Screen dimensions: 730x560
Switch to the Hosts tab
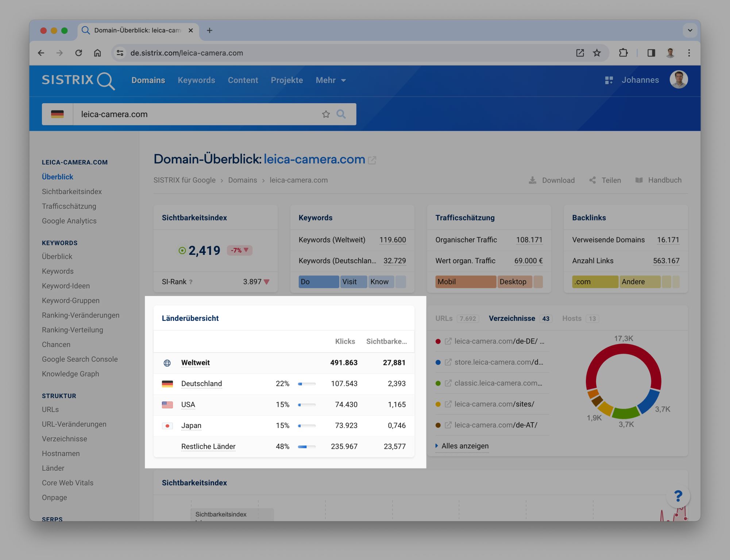(572, 318)
